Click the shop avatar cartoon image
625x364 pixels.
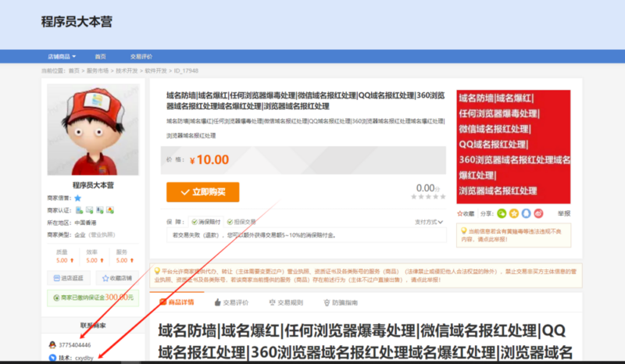(x=93, y=130)
